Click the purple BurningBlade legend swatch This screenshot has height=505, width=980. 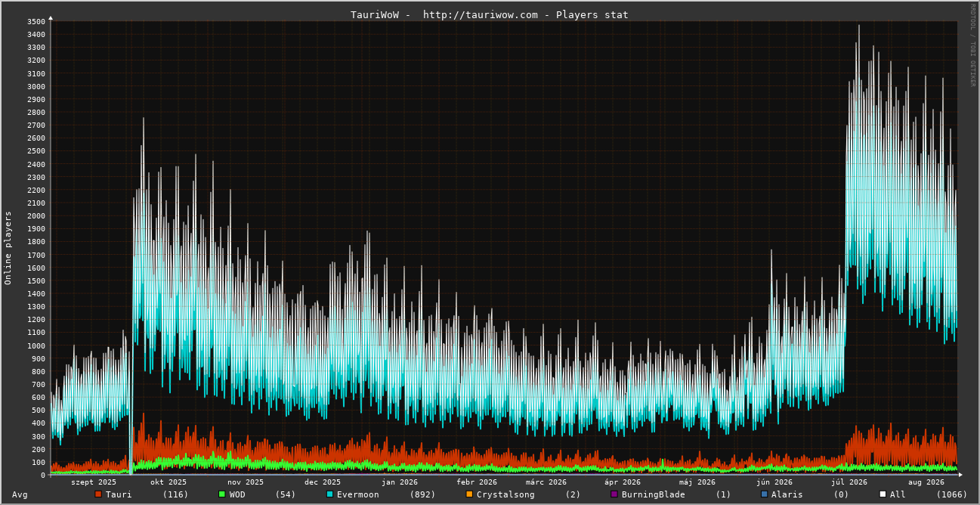[x=614, y=494]
